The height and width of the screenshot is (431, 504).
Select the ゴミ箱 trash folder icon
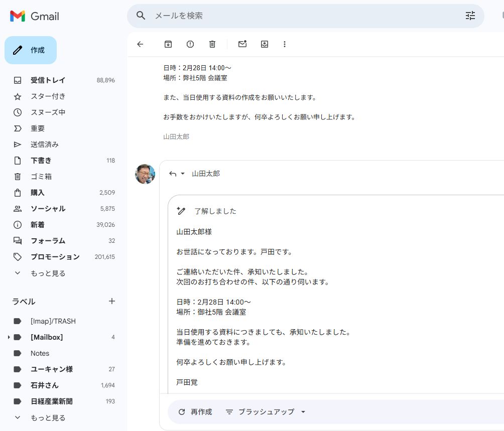(17, 176)
